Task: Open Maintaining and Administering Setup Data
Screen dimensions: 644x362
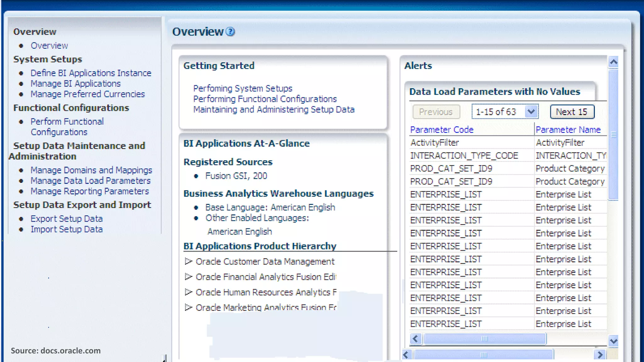Action: 274,109
